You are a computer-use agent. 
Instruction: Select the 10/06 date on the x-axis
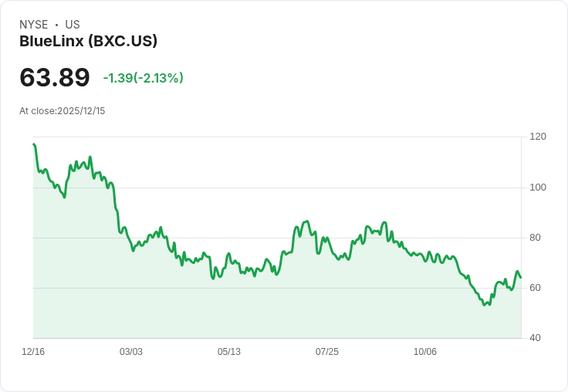click(x=425, y=352)
